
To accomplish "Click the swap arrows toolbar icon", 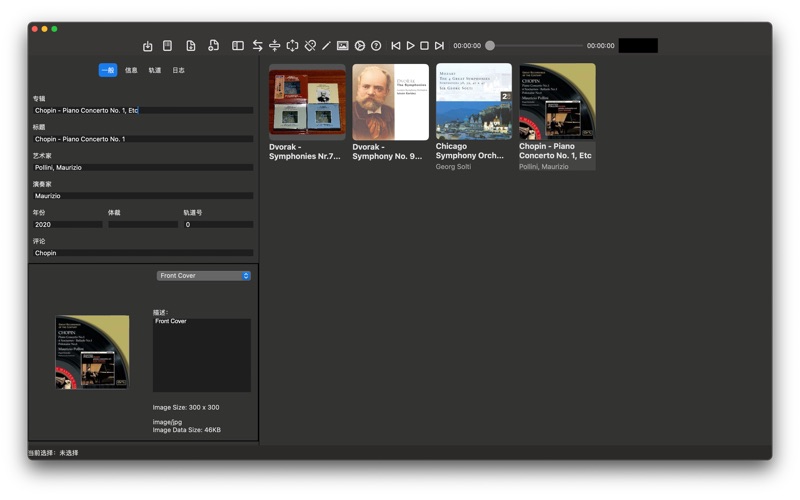I will pyautogui.click(x=257, y=46).
